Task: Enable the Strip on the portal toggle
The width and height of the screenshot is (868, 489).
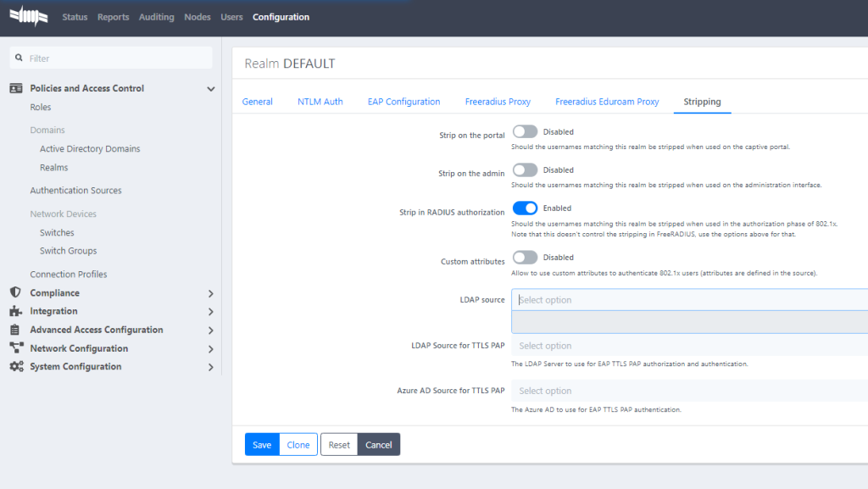Action: pos(525,132)
